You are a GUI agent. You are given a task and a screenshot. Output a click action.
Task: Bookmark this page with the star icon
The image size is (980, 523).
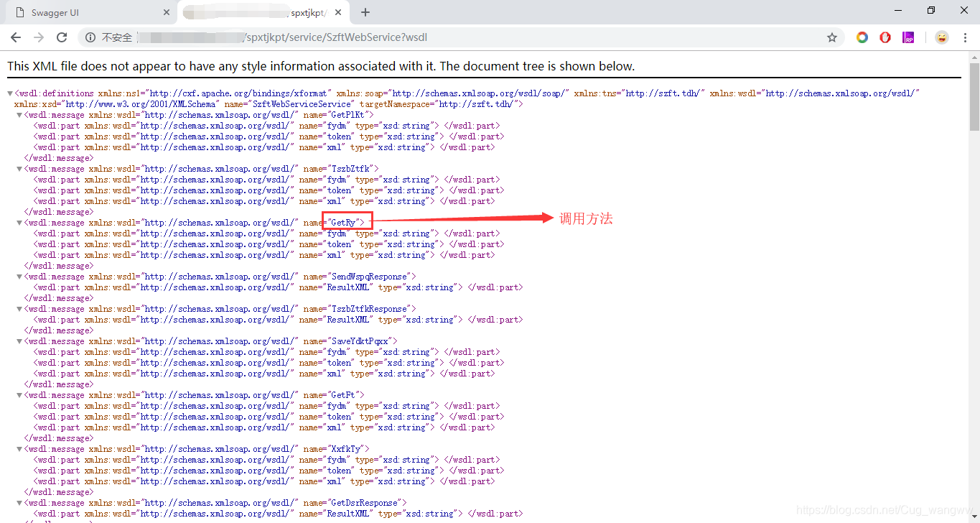[x=832, y=37]
